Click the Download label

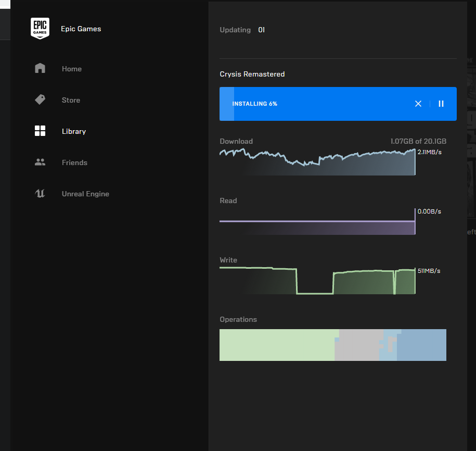pos(236,141)
